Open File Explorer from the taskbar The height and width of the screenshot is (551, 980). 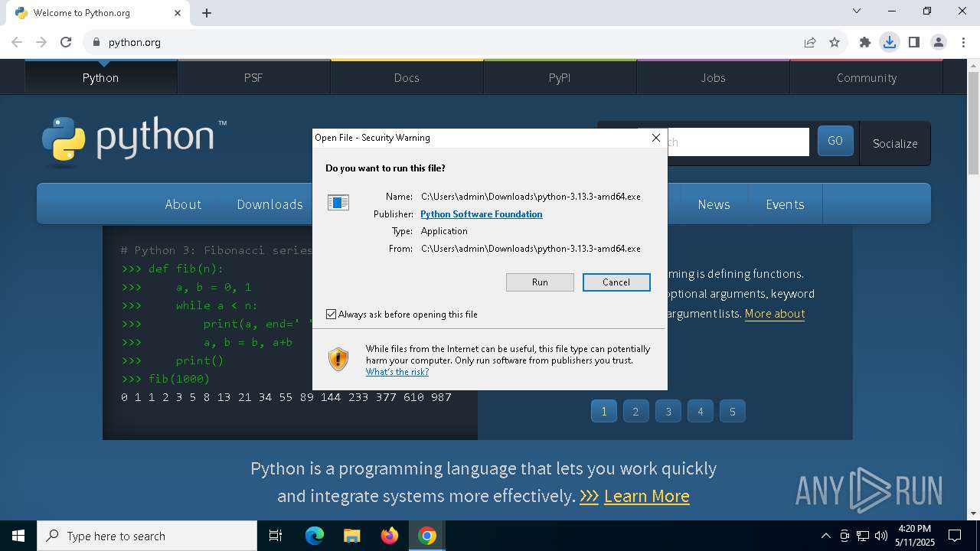tap(351, 536)
